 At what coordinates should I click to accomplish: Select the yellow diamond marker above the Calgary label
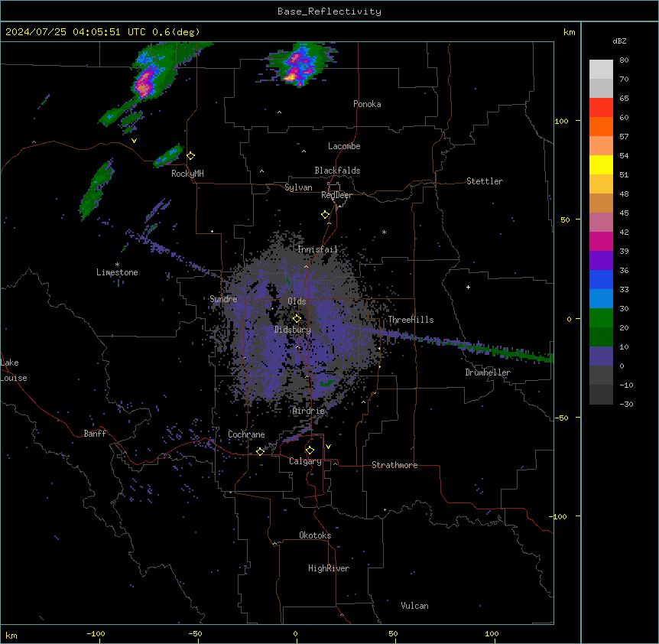tap(310, 450)
